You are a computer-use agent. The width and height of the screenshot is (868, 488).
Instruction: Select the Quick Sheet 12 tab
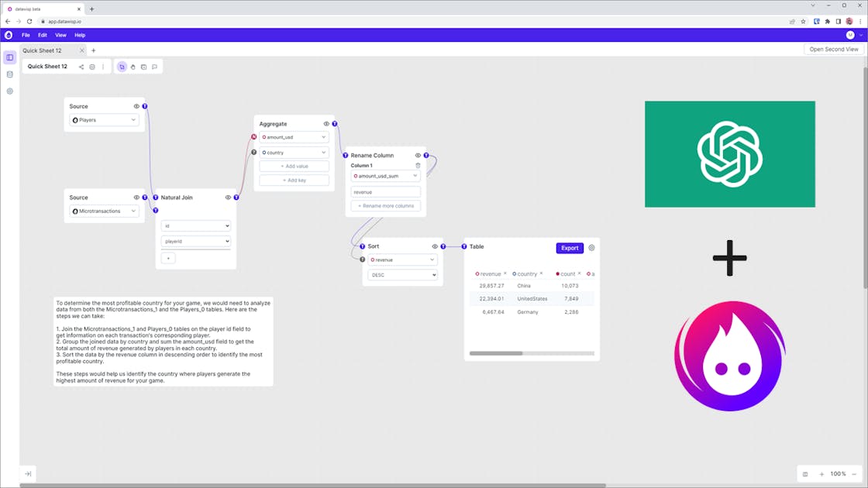48,50
